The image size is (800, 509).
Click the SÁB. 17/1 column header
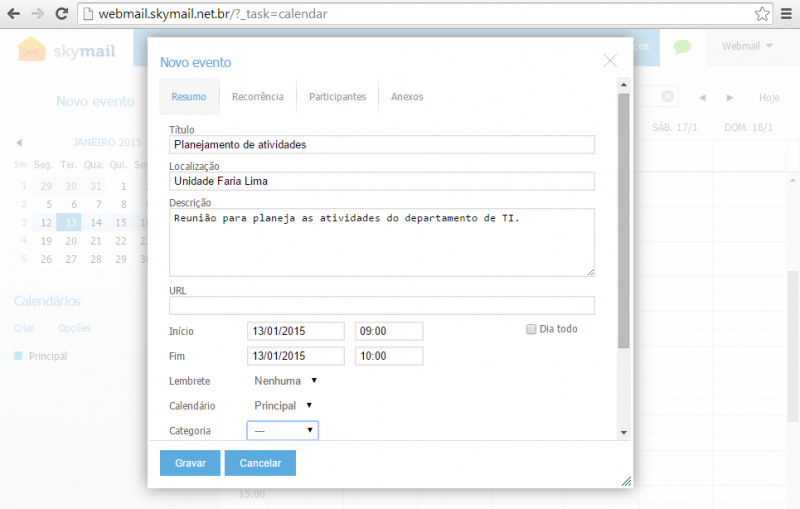[674, 127]
